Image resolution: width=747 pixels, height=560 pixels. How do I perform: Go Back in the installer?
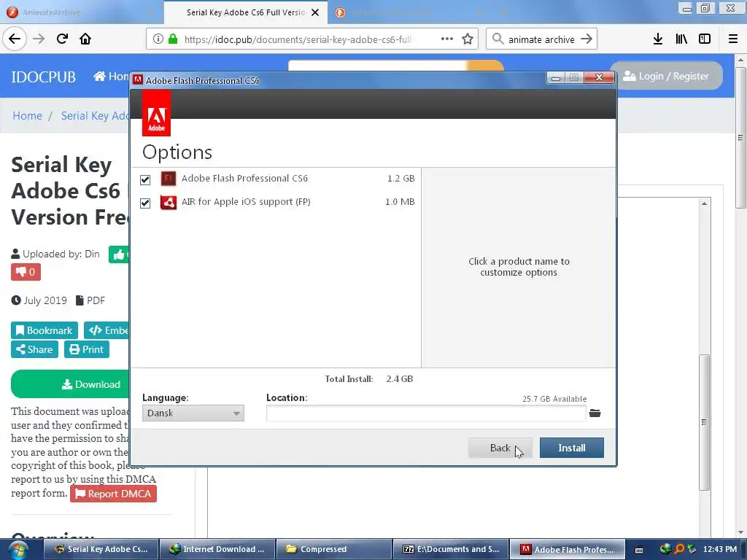(500, 448)
